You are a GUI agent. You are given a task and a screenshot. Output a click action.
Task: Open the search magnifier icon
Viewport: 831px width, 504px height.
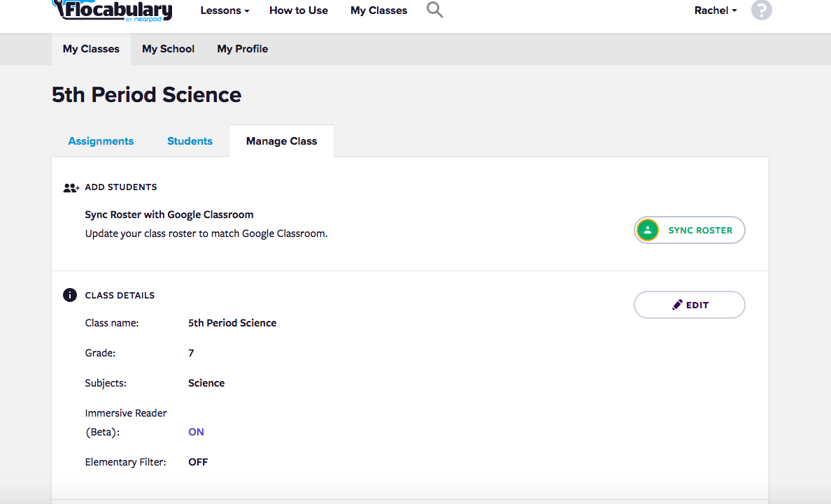[x=434, y=10]
